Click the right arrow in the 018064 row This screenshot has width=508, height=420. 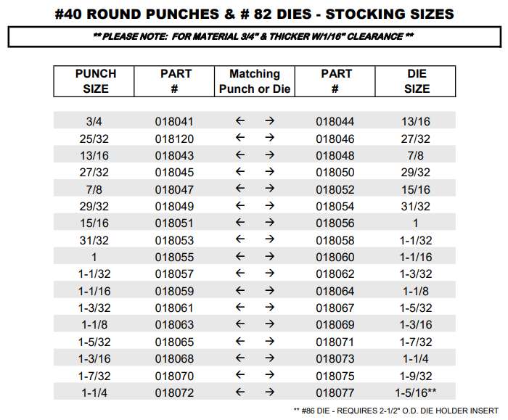click(x=269, y=290)
